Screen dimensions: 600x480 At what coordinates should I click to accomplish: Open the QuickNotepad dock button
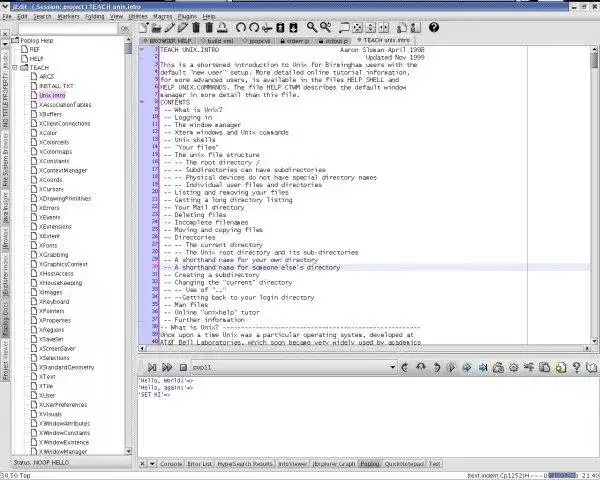coord(404,464)
